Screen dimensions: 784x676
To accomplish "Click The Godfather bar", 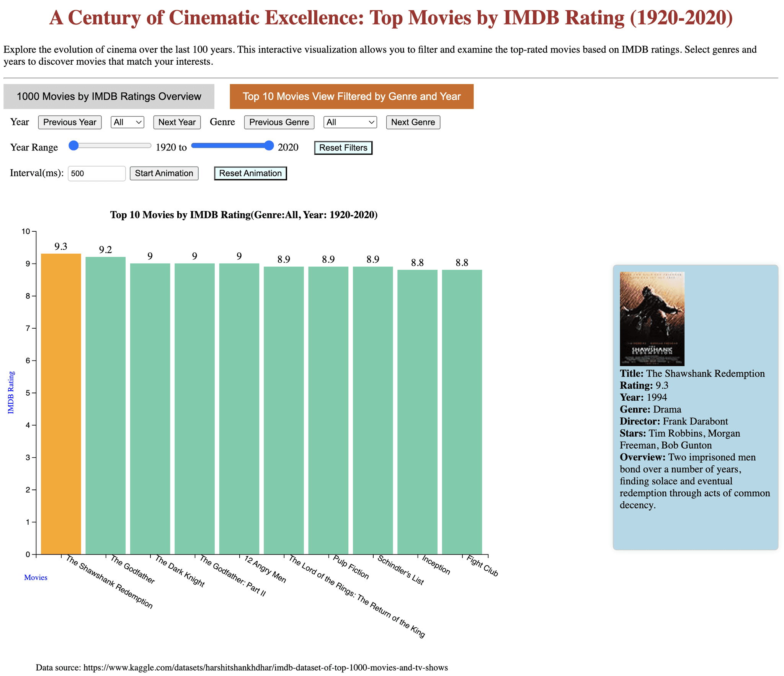I will click(105, 405).
